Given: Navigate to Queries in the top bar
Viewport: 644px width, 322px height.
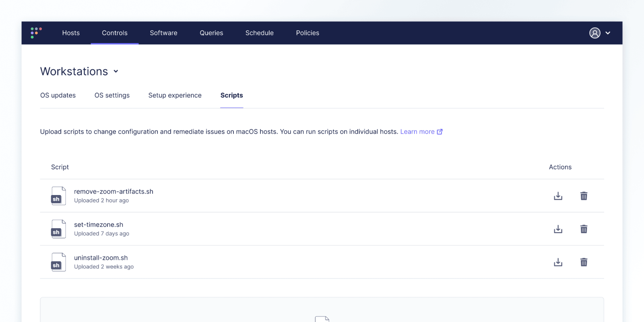Looking at the screenshot, I should (x=211, y=33).
